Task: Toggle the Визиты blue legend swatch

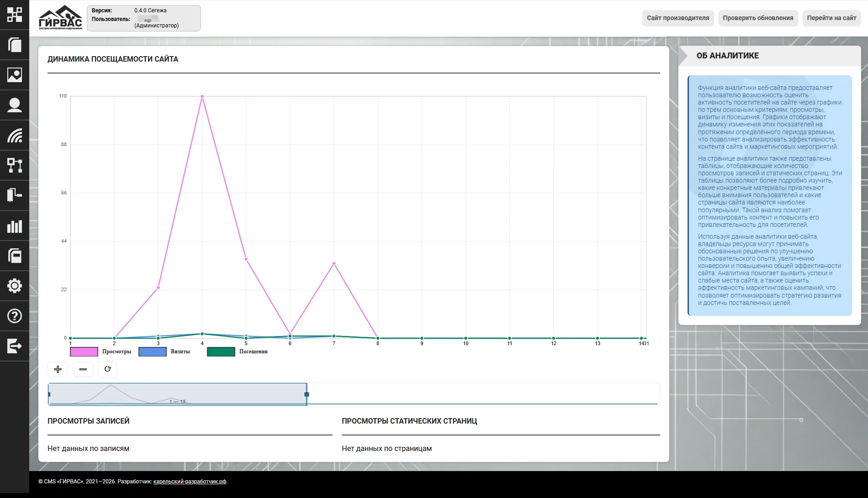Action: [x=153, y=352]
